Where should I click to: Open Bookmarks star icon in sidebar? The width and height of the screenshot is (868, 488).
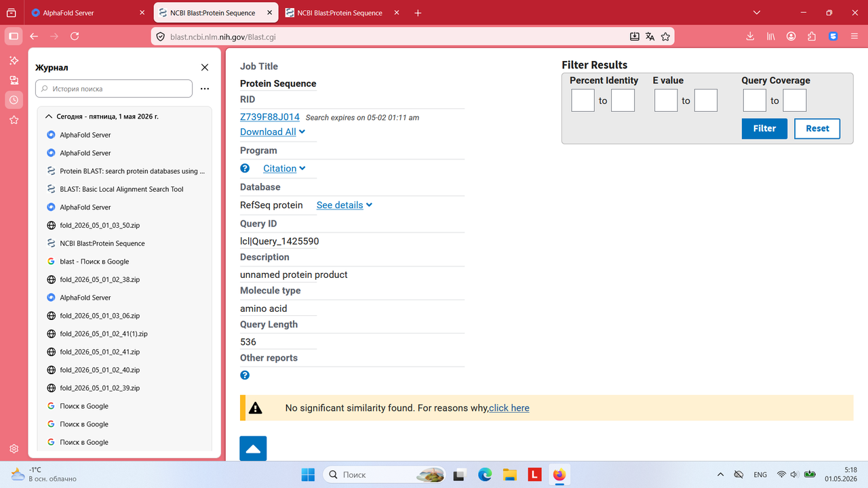pyautogui.click(x=14, y=120)
